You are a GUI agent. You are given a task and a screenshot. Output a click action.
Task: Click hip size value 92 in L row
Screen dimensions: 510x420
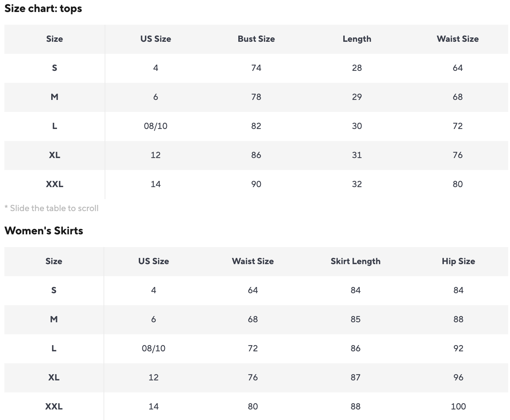click(x=458, y=348)
